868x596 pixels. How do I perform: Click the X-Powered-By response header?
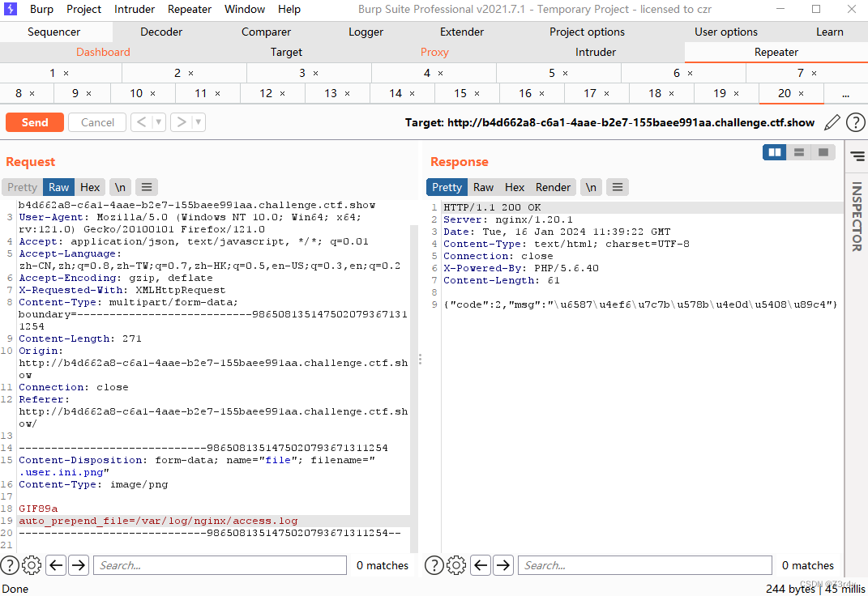tap(521, 268)
